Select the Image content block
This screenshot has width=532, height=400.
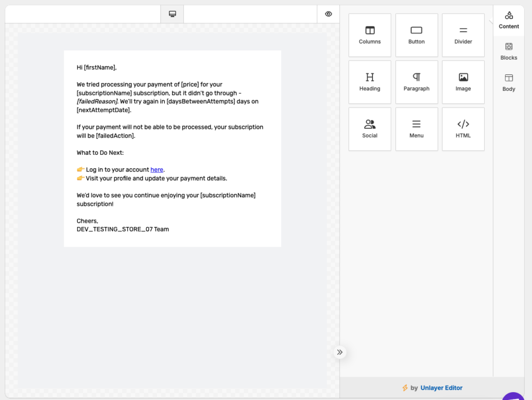coord(463,82)
